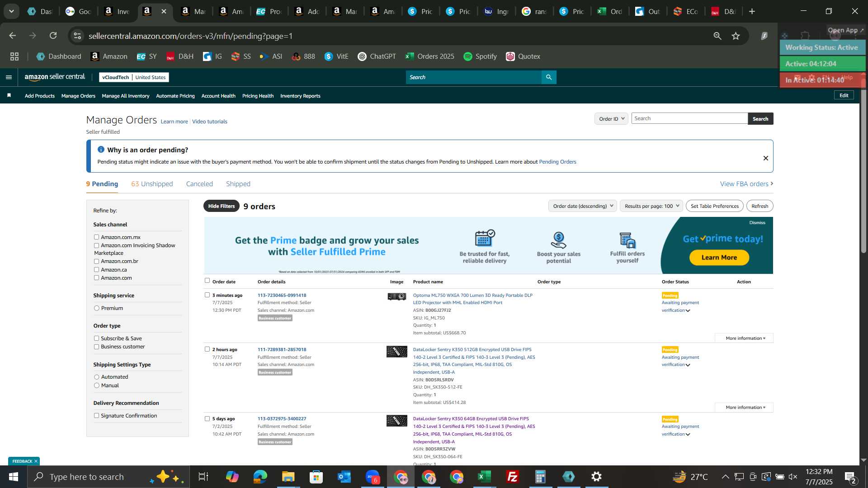Click Hide Filters button
This screenshot has width=868, height=488.
(222, 206)
